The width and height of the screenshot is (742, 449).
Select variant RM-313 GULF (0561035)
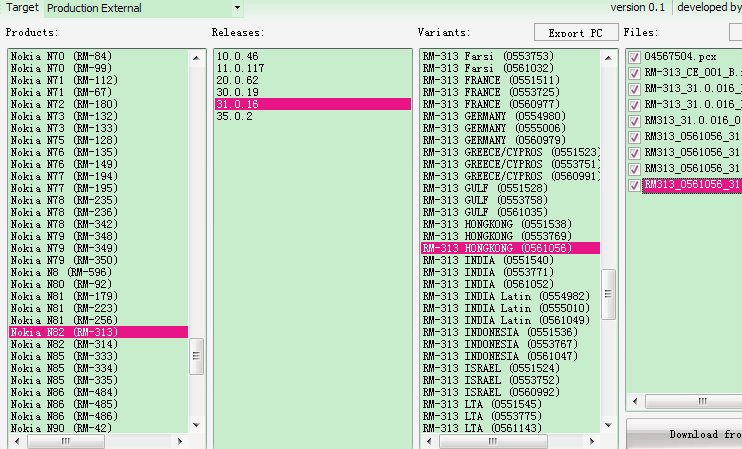(x=511, y=212)
